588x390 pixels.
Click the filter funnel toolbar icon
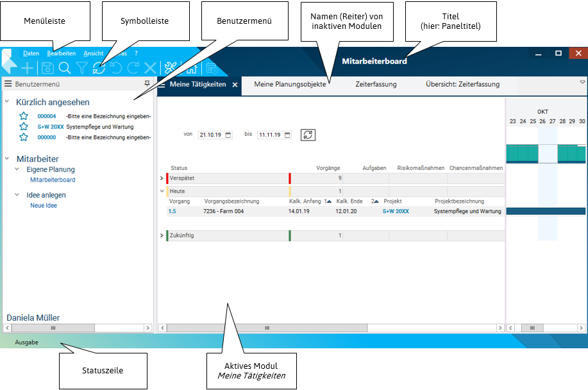pos(82,68)
